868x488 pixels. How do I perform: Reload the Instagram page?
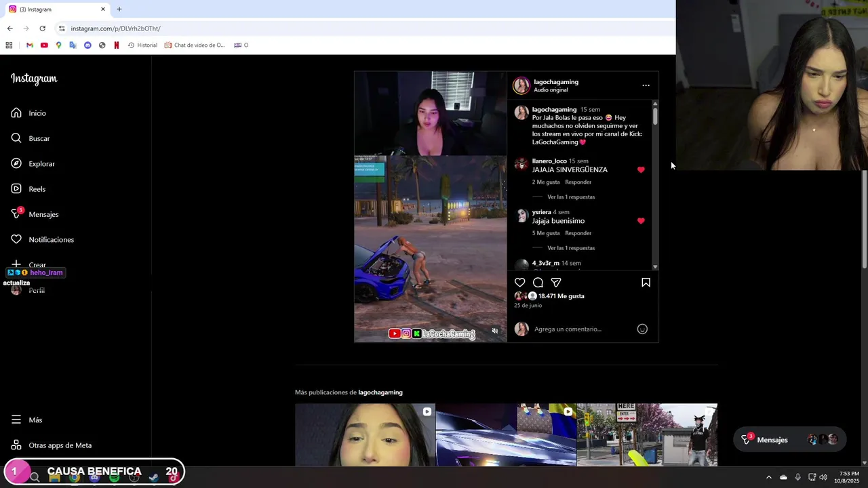click(42, 28)
